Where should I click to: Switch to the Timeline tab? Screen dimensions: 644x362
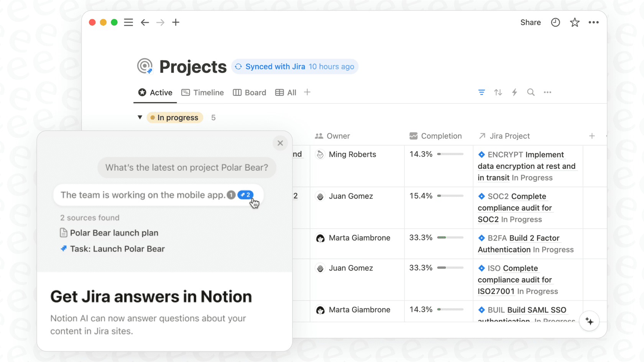tap(202, 92)
